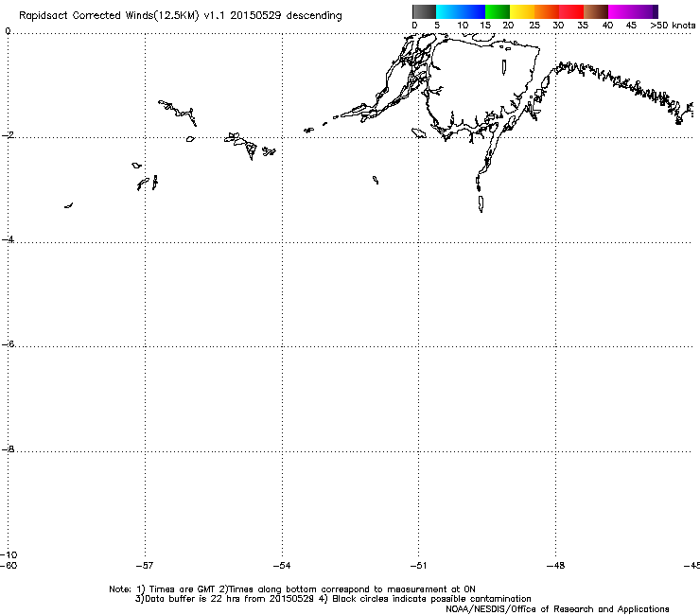Screen dimensions: 700x615
Task: Click the -4 latitude axis label
Action: (x=8, y=239)
